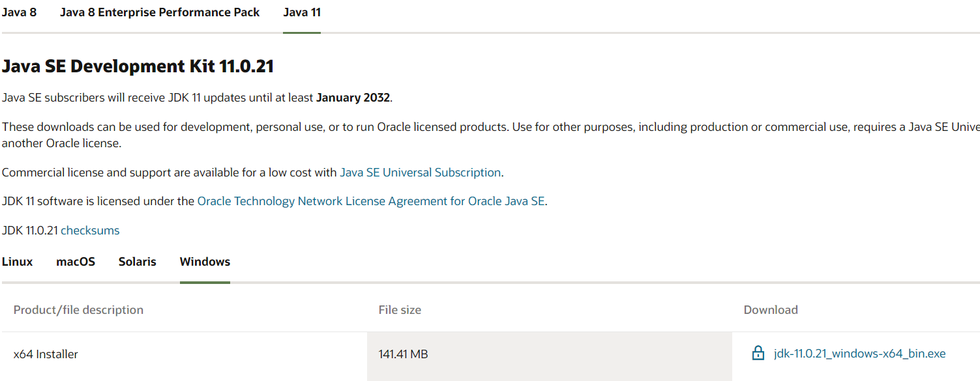Open the Solaris downloads tab
The image size is (980, 381).
[x=138, y=262]
